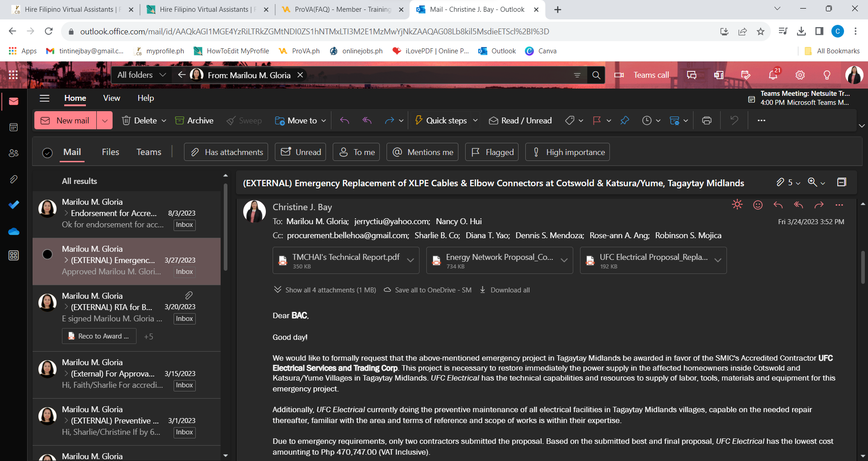Switch to the Home ribbon tab
The width and height of the screenshot is (868, 461).
point(75,98)
